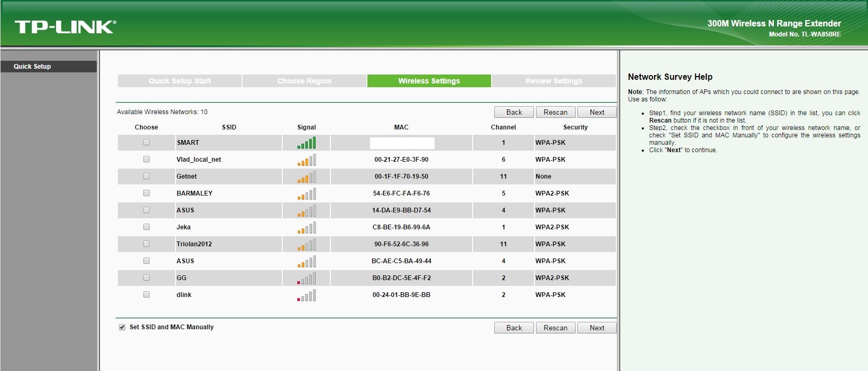Click MAC address C8-BE-19-B6-99-6A

401,227
